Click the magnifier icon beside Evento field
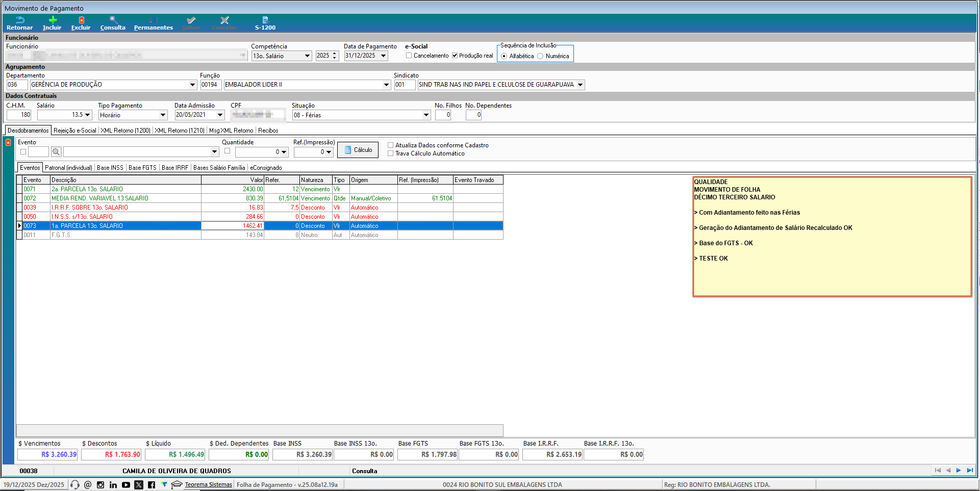Screen dimensions: 980x491 56,152
